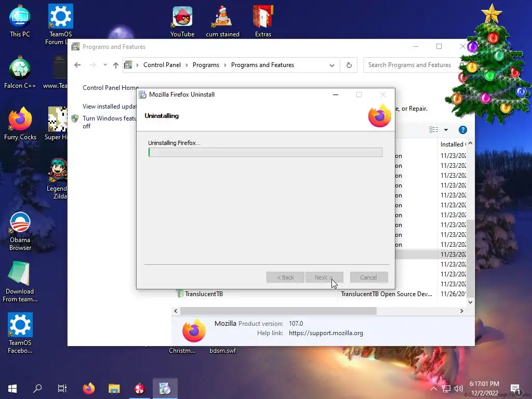Open Task View on the taskbar
This screenshot has width=532, height=399.
pyautogui.click(x=62, y=388)
